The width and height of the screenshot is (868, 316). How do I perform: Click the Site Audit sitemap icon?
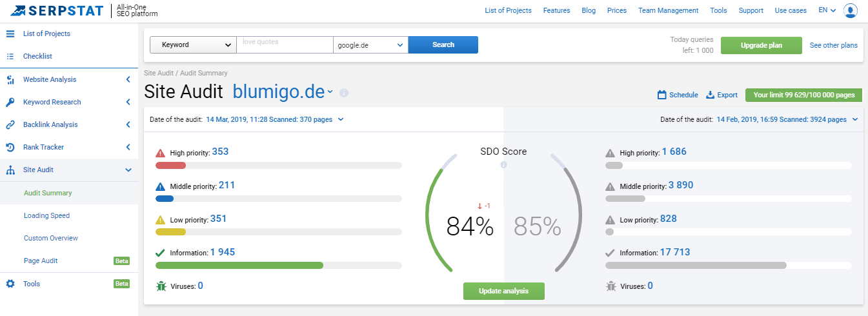point(10,170)
